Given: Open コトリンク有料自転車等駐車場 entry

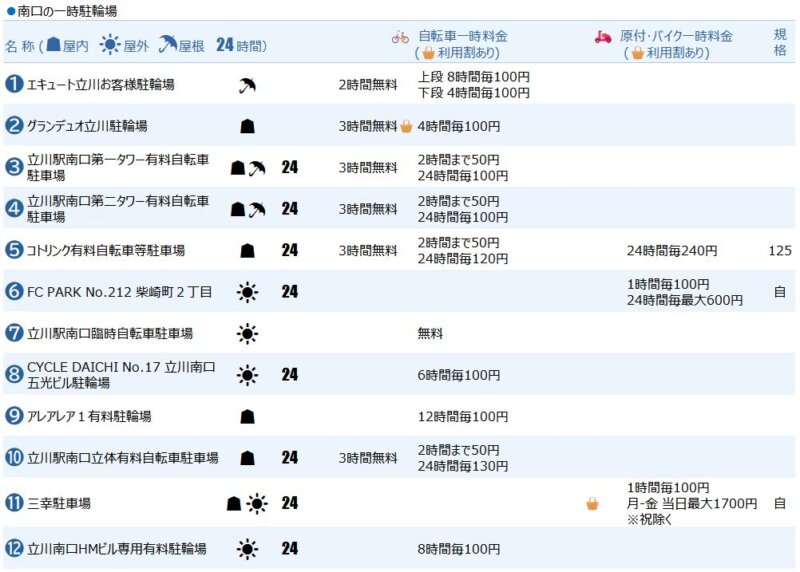Looking at the screenshot, I should 106,250.
